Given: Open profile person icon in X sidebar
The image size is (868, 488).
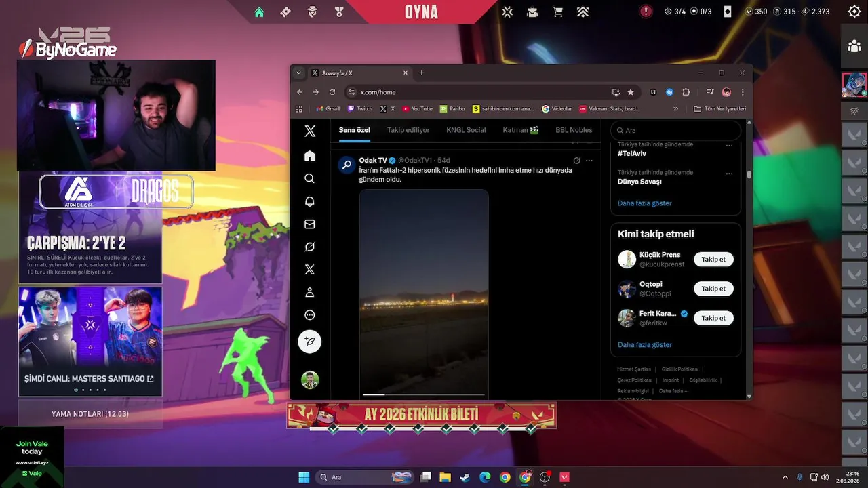Looking at the screenshot, I should (x=309, y=292).
